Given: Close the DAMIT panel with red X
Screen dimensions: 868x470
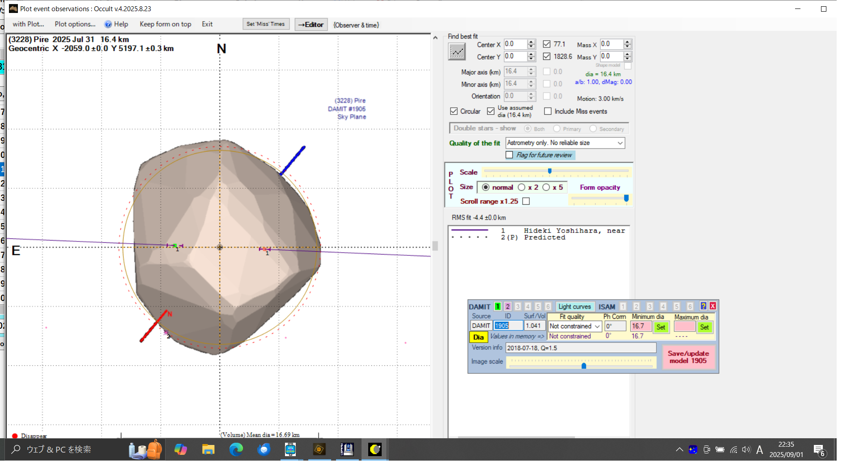Looking at the screenshot, I should click(713, 306).
